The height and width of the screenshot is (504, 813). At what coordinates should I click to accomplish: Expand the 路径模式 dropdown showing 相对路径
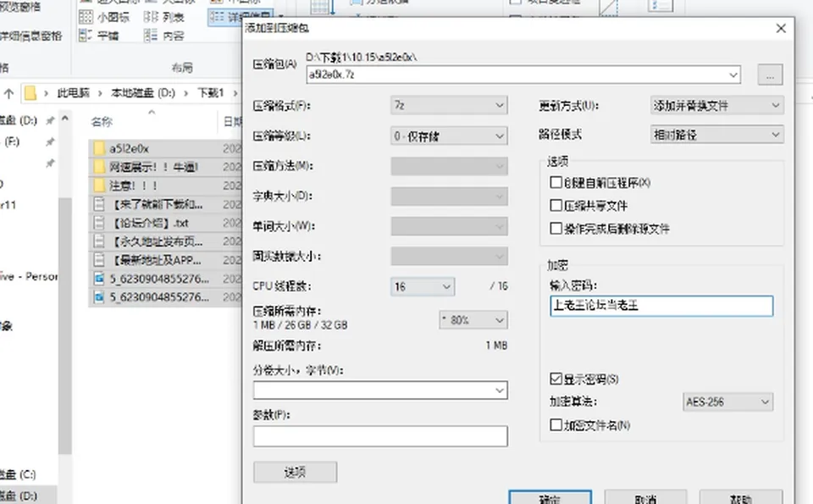click(x=716, y=135)
